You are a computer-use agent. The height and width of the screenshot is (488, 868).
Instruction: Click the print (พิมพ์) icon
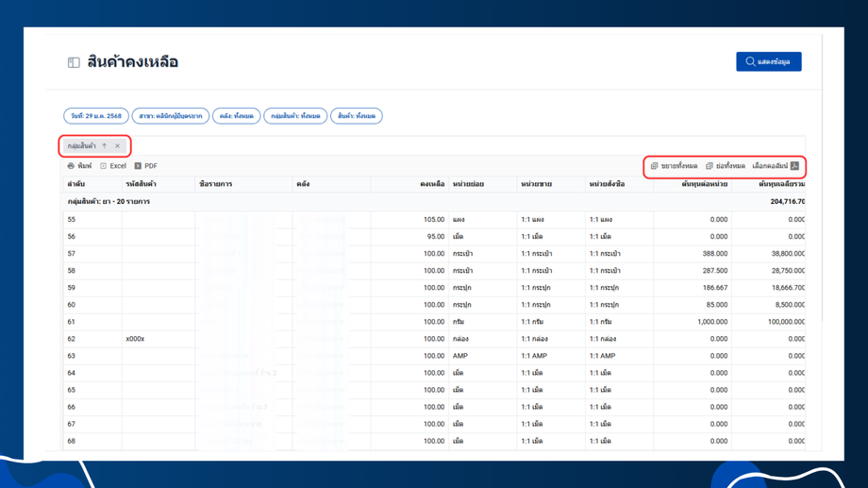tap(71, 166)
